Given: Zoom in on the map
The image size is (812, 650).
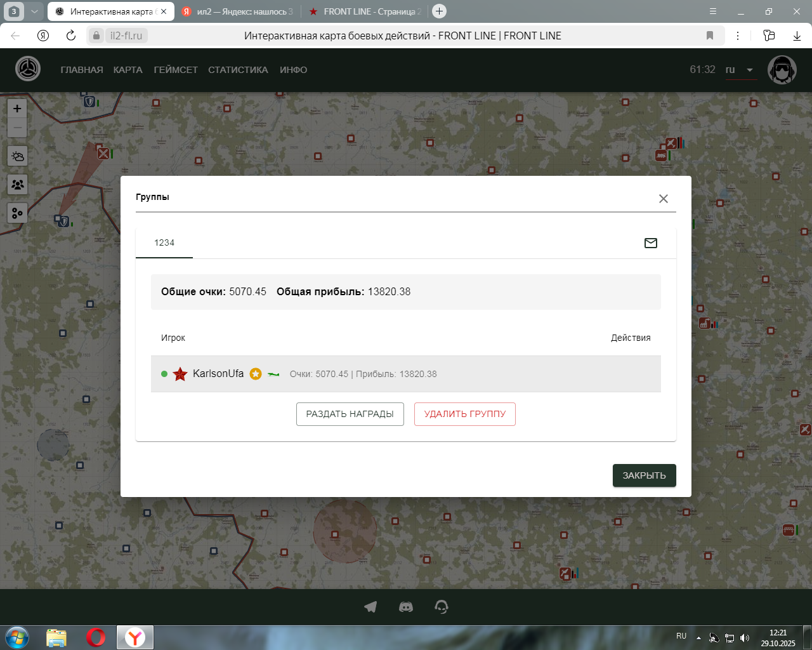Looking at the screenshot, I should pyautogui.click(x=17, y=109).
